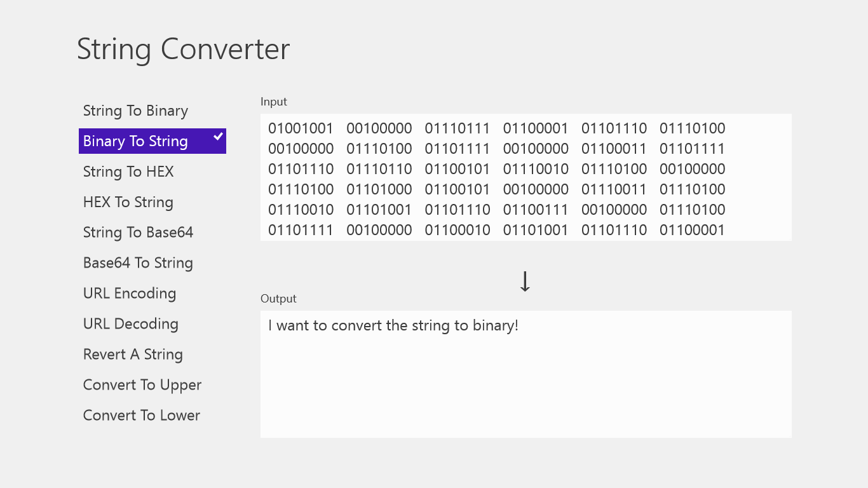Open Base64 To String converter
868x488 pixels.
(x=138, y=263)
